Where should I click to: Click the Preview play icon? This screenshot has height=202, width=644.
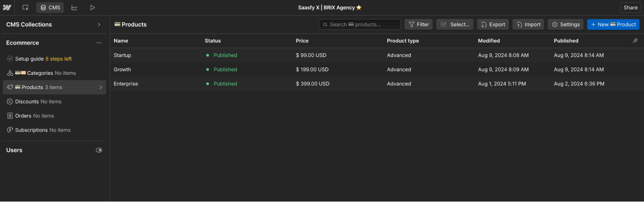click(92, 7)
